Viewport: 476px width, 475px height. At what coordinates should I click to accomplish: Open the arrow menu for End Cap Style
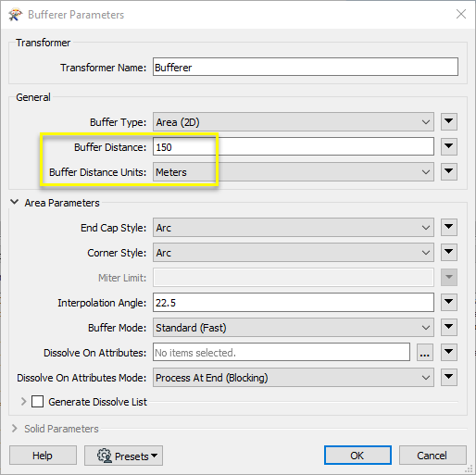(449, 228)
